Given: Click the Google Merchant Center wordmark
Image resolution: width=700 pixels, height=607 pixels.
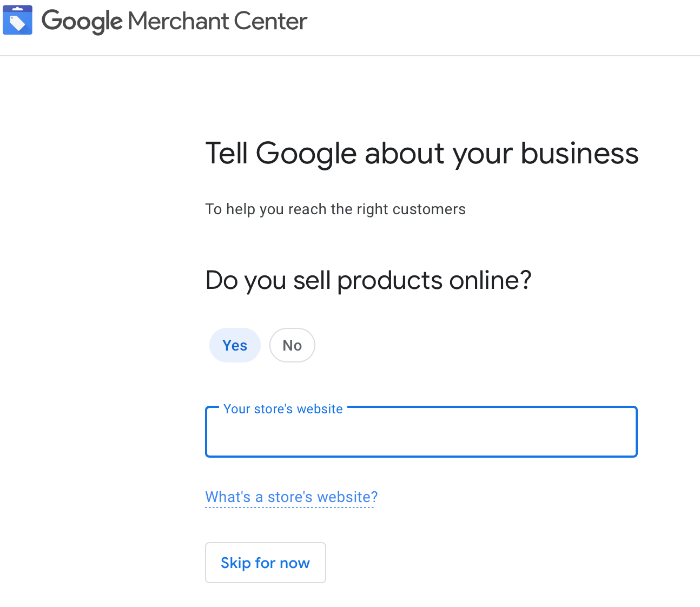Looking at the screenshot, I should (x=174, y=22).
